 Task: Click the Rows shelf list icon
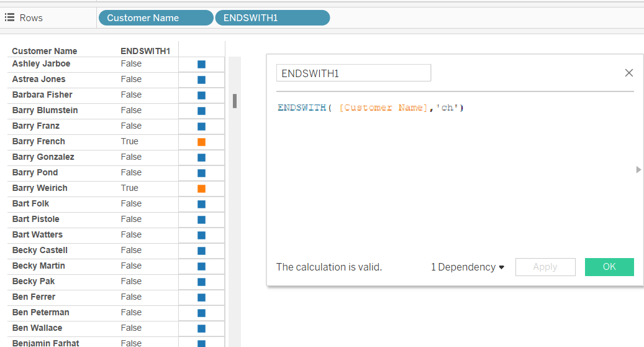(x=9, y=17)
